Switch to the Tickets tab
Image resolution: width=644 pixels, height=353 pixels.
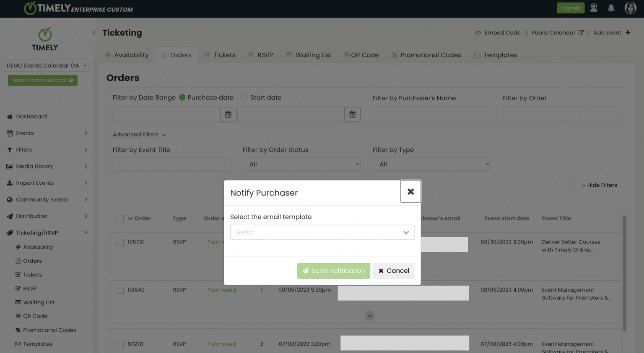point(220,55)
